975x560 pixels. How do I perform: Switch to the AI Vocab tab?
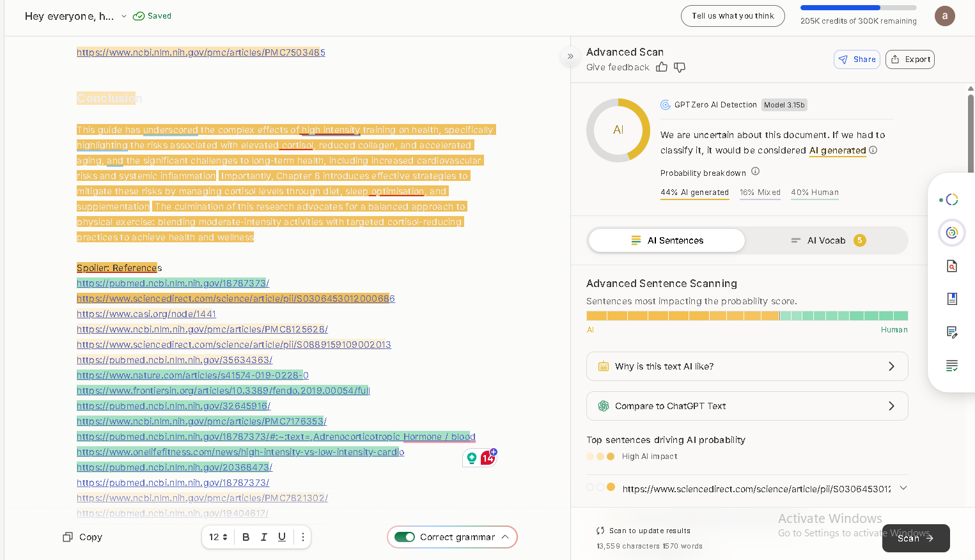[827, 240]
